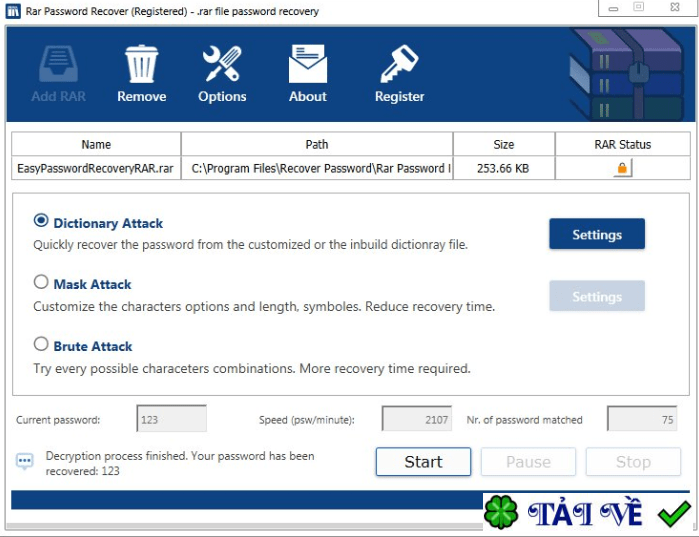
Task: Click the Register toolbar label
Action: coord(399,96)
